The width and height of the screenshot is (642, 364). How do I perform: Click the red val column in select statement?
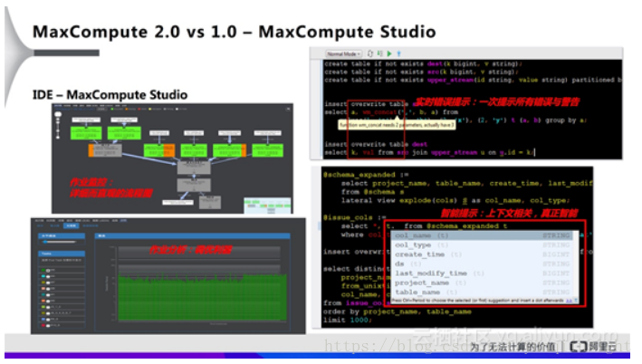pyautogui.click(x=368, y=152)
